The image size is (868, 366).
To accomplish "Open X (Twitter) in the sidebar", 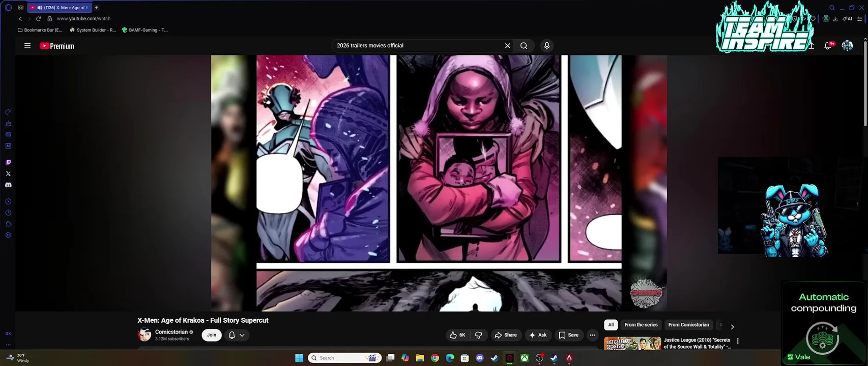I will 8,174.
